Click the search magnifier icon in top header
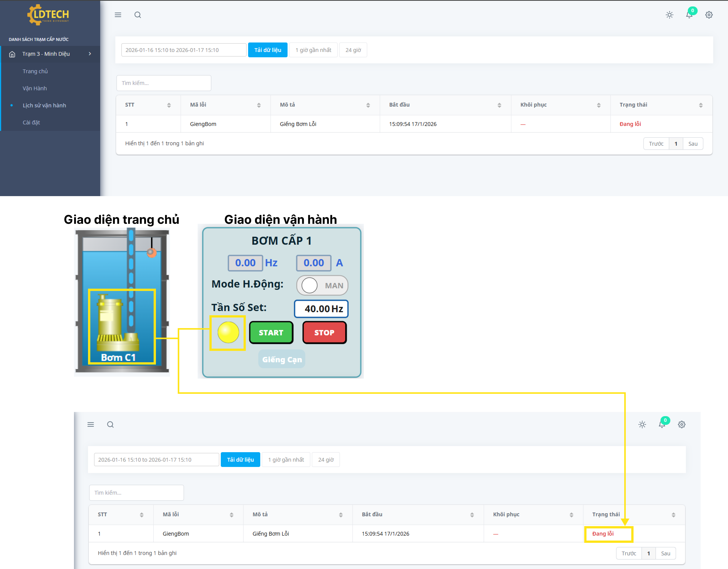Viewport: 728px width, 569px height. click(x=138, y=15)
